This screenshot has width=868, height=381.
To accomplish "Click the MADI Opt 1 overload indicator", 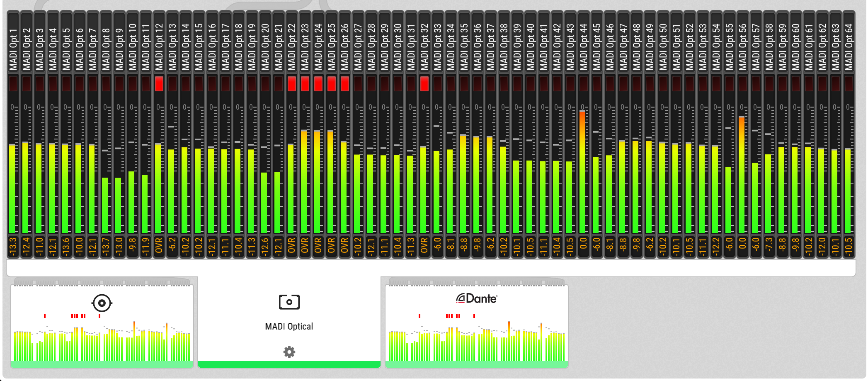I will click(x=13, y=84).
